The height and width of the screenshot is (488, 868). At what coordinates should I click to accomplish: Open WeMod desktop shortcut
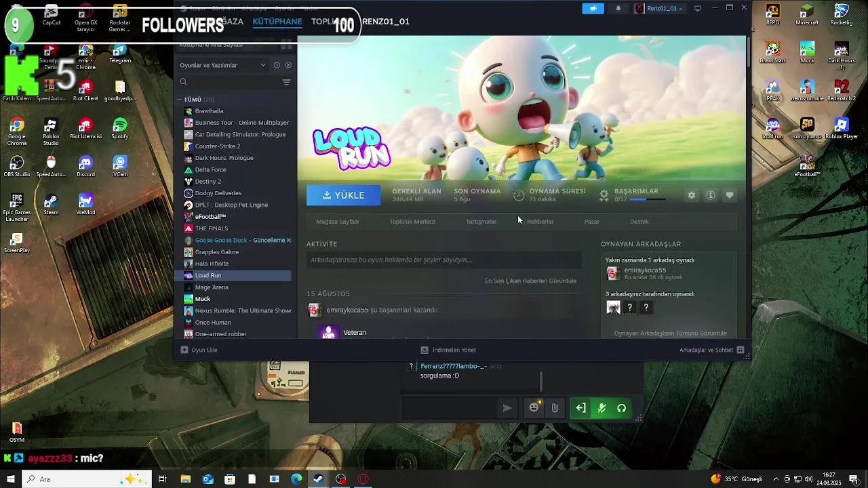click(85, 204)
